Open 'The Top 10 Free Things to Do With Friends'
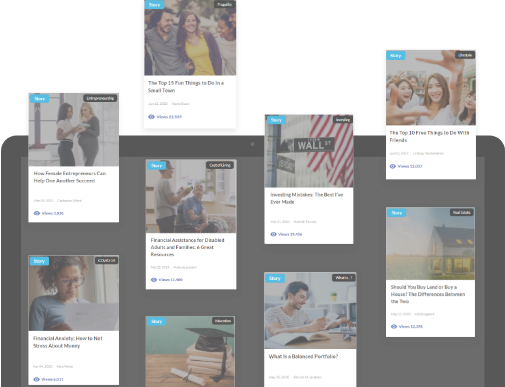The image size is (505, 387). tap(429, 136)
